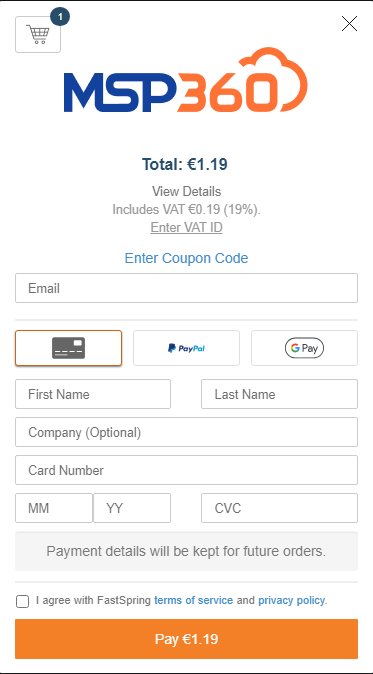Focus the Email input field

coord(186,288)
